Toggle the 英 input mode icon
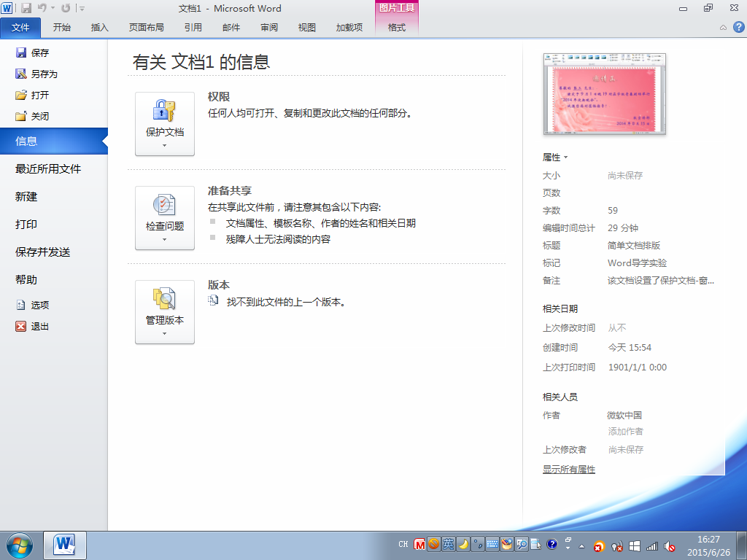Screen dimensions: 747x560 click(x=449, y=544)
